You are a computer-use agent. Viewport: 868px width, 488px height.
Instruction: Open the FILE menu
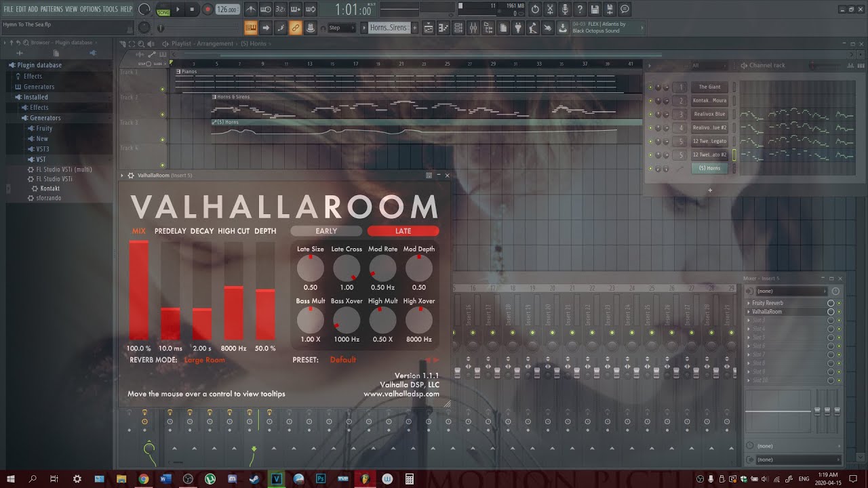coord(9,9)
